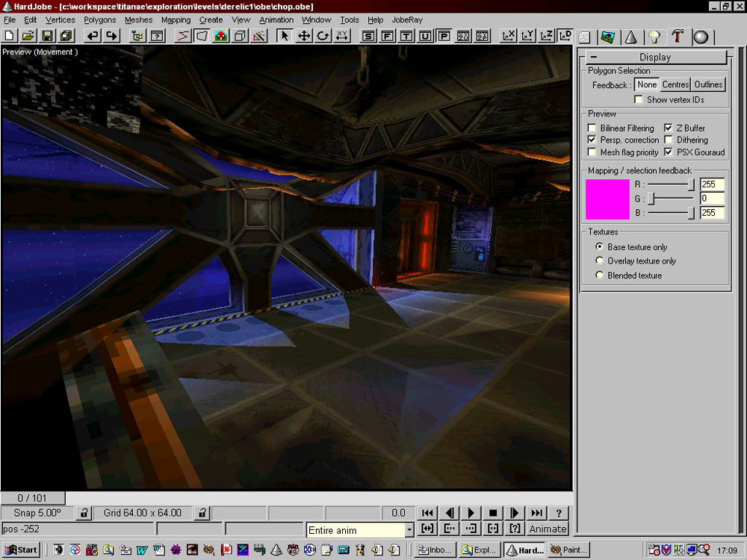
Task: Click the question-mark window toolbar icon
Action: coord(157,36)
